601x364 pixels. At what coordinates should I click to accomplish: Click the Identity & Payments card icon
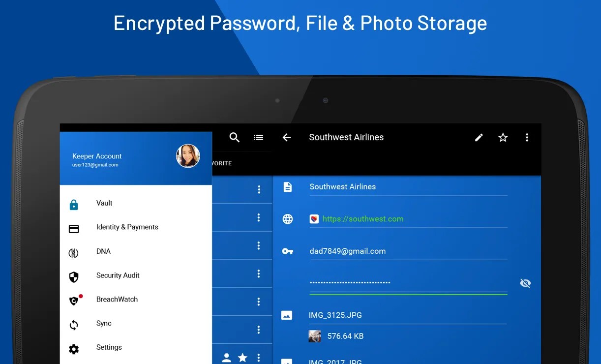click(74, 229)
